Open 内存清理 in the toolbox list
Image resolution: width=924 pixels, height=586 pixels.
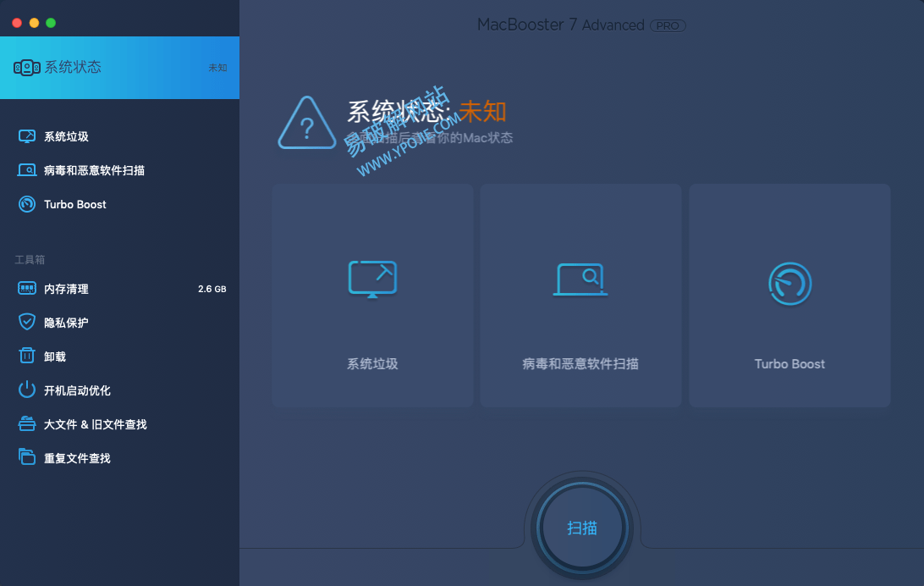(x=66, y=289)
